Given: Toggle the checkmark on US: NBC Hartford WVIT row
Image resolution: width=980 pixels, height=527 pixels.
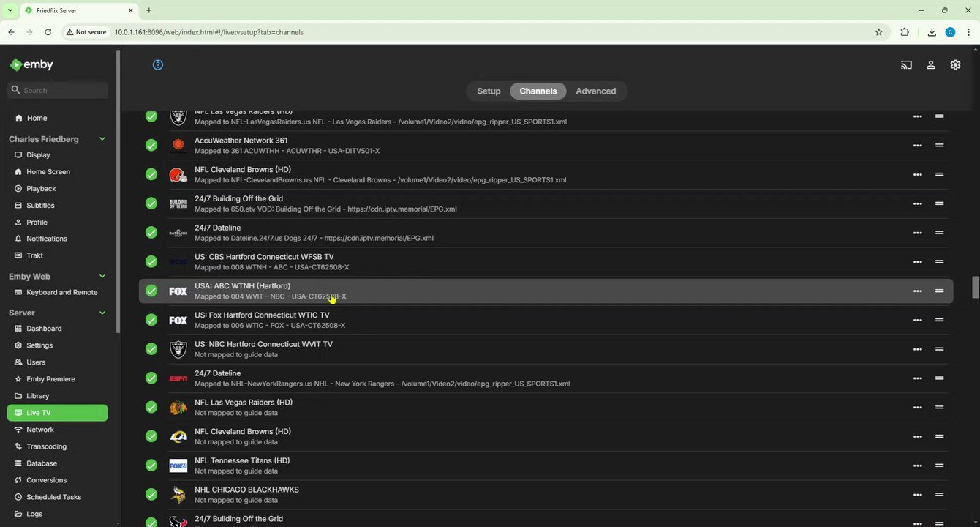Looking at the screenshot, I should [151, 349].
